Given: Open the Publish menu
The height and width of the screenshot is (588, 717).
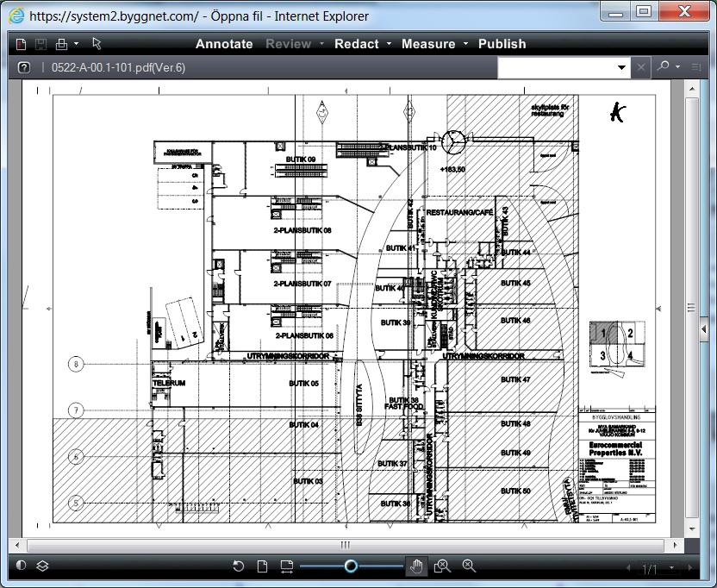Looking at the screenshot, I should click(x=502, y=44).
